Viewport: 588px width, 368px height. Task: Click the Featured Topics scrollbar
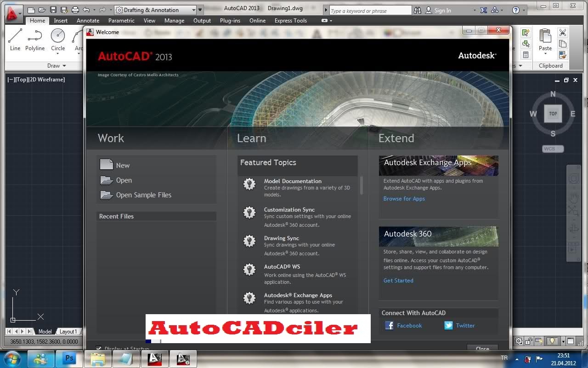pyautogui.click(x=362, y=185)
